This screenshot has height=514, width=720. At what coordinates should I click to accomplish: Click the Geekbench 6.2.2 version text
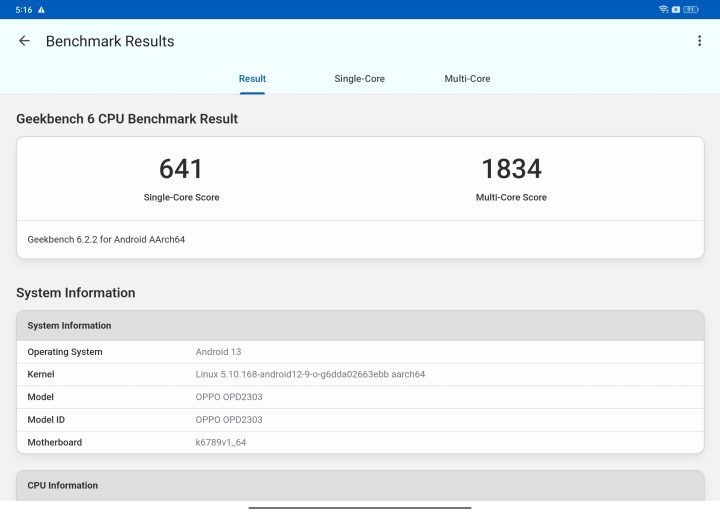point(106,240)
